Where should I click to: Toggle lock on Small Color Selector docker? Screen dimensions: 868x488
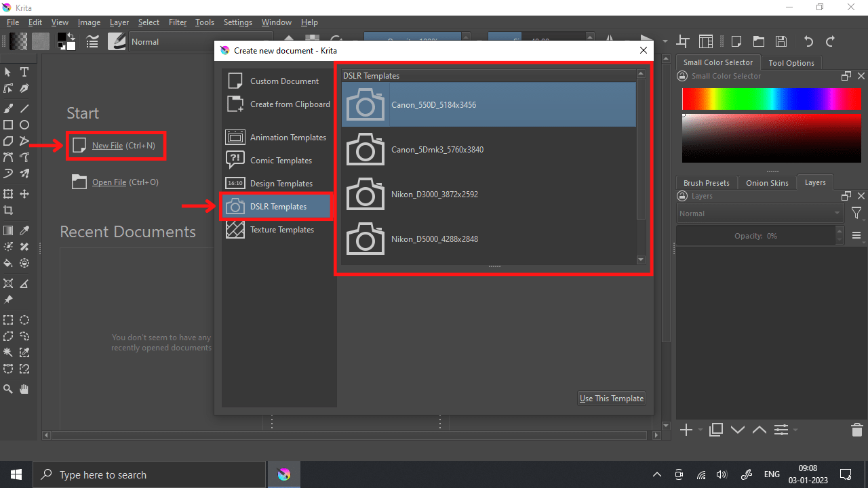[682, 76]
